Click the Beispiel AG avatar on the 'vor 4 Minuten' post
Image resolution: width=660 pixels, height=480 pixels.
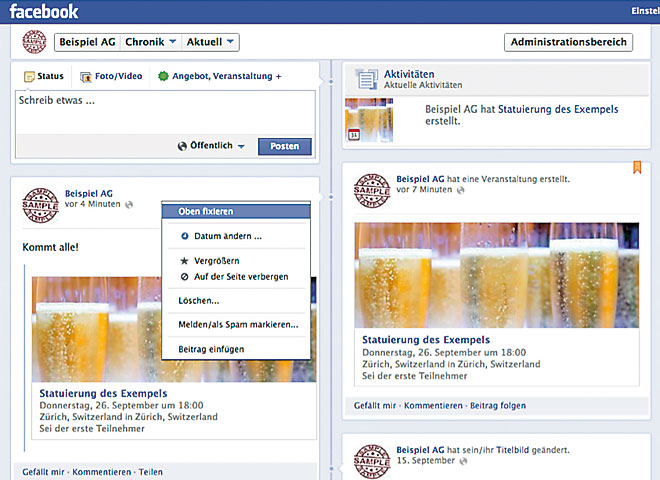40,205
